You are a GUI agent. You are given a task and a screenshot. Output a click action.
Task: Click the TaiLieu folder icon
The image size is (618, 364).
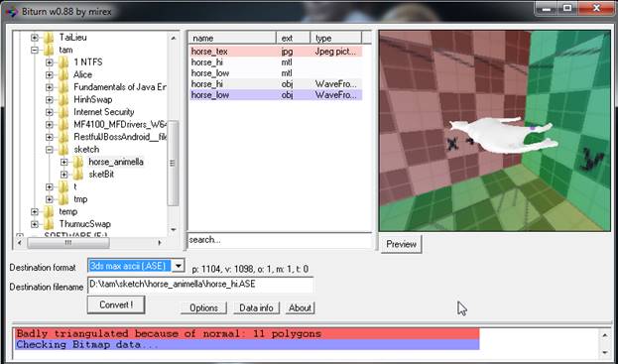click(49, 38)
